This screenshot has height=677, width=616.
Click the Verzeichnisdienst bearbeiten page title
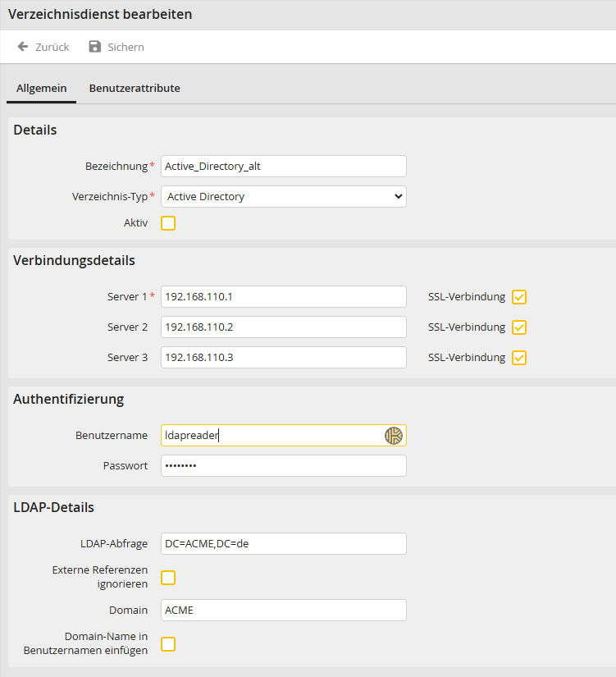pyautogui.click(x=100, y=14)
